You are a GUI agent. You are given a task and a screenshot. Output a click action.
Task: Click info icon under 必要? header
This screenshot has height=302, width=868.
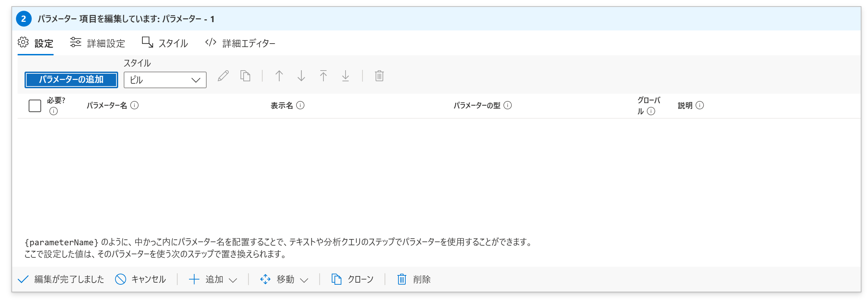coord(54,111)
